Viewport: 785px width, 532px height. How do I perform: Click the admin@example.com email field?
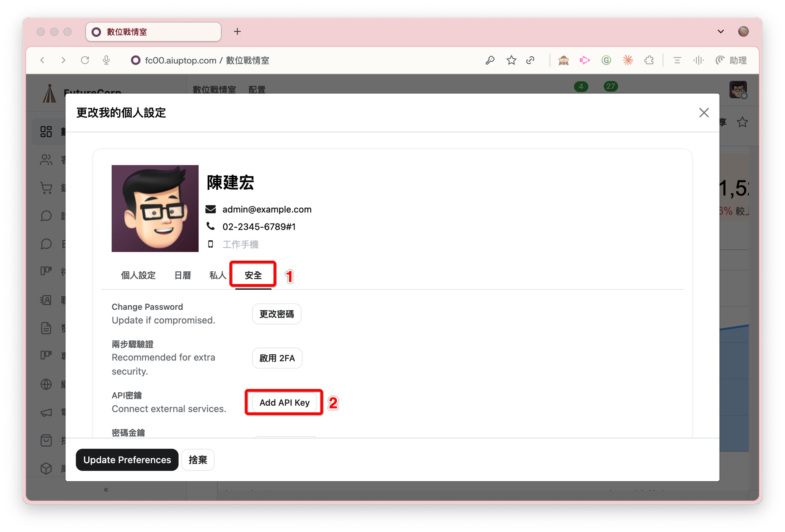[x=267, y=209]
